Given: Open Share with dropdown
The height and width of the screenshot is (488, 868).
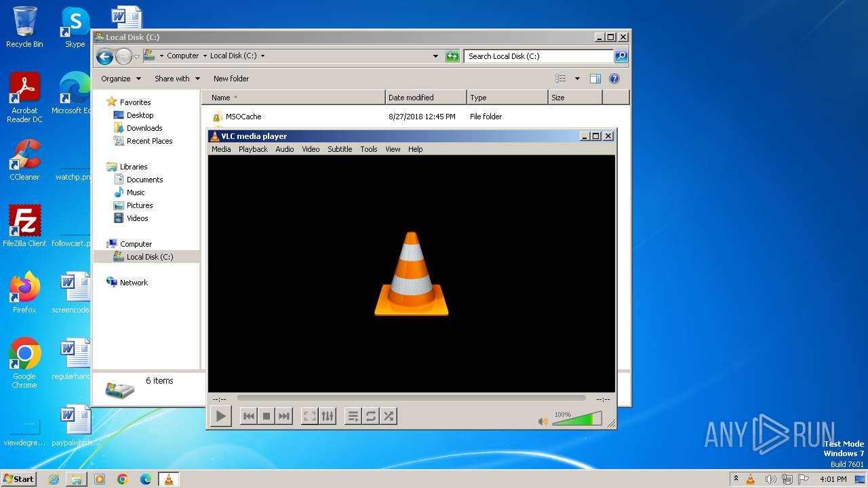Looking at the screenshot, I should [177, 79].
